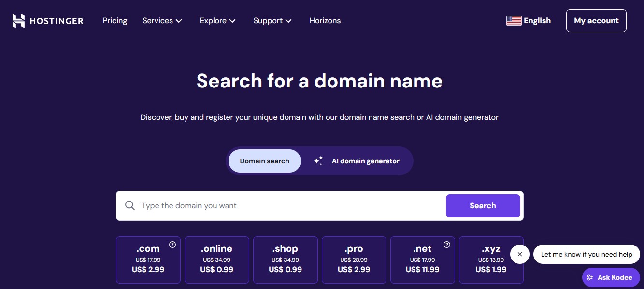Expand the Explore dropdown menu
This screenshot has width=644, height=289.
point(218,21)
